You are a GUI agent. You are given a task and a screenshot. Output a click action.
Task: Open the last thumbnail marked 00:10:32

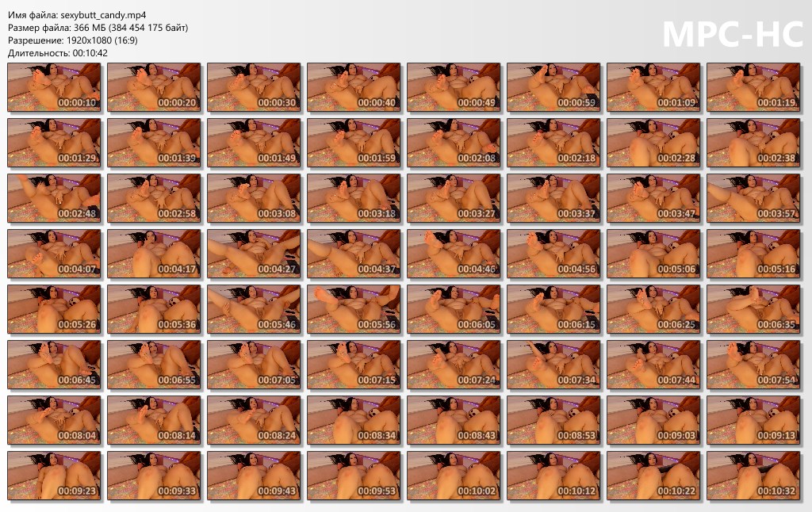(x=753, y=476)
